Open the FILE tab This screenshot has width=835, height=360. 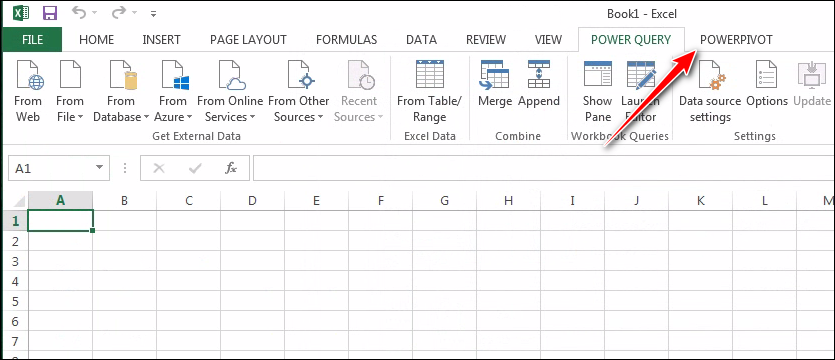click(32, 40)
